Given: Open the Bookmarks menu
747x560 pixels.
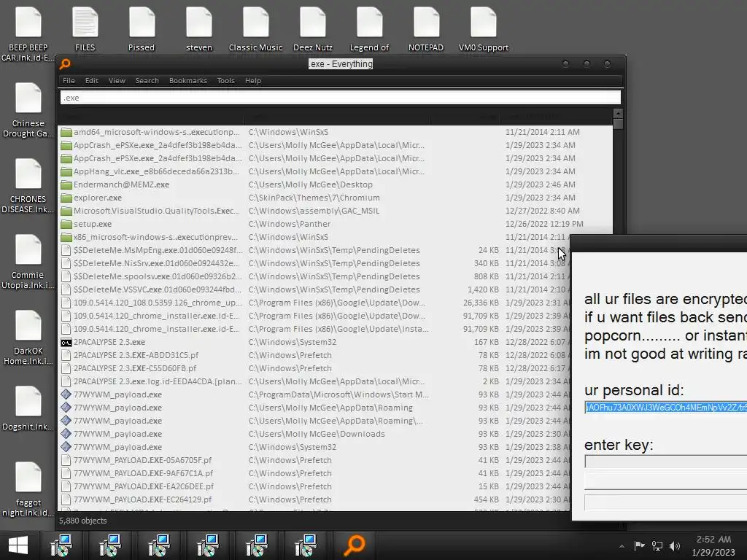Looking at the screenshot, I should coord(188,80).
